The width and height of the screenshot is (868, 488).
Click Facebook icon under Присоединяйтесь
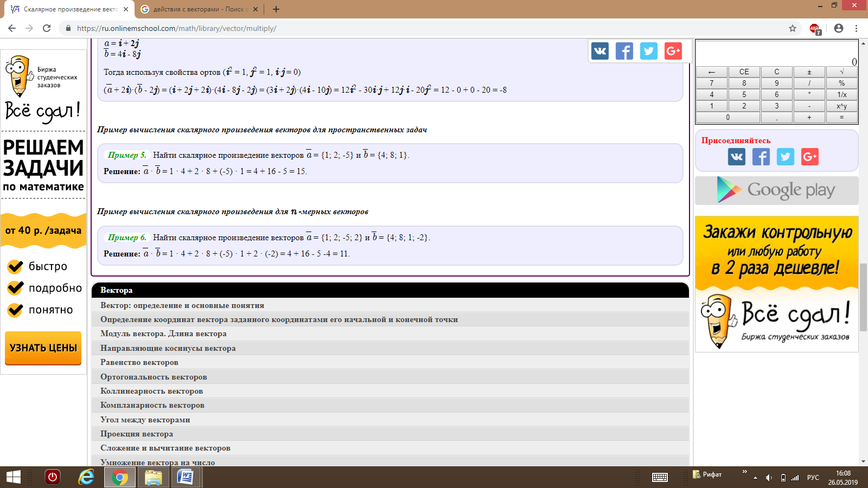click(x=761, y=157)
